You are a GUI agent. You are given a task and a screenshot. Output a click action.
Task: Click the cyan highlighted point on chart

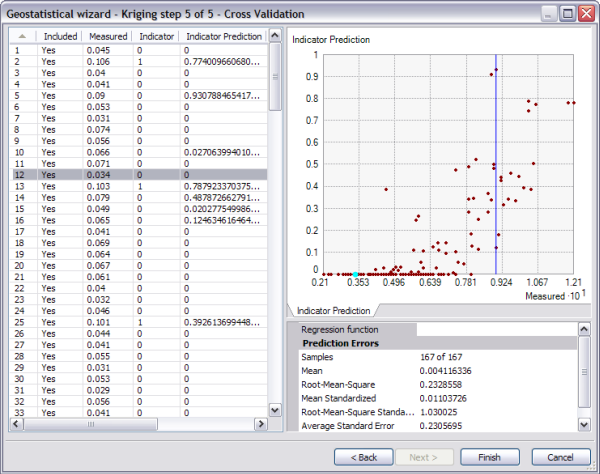click(x=355, y=274)
